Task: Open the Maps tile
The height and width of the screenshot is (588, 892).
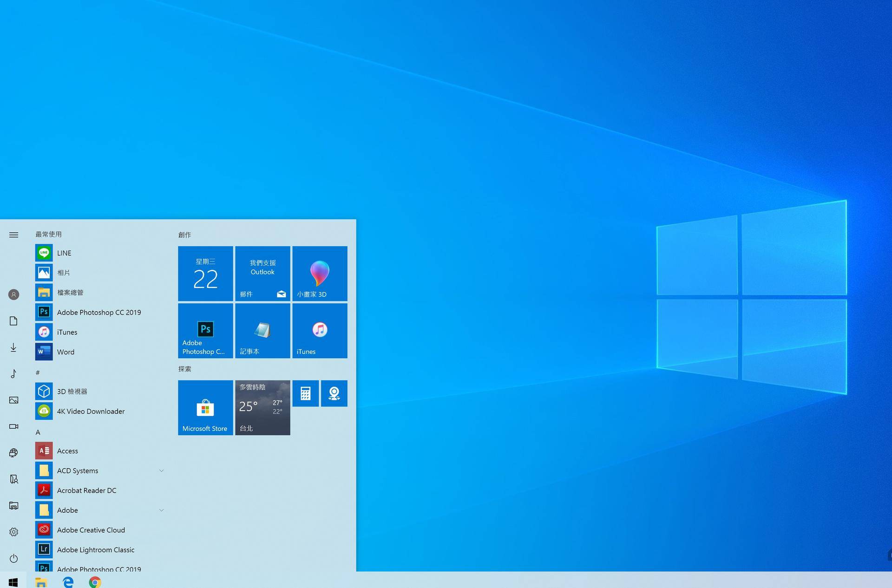Action: (x=334, y=393)
